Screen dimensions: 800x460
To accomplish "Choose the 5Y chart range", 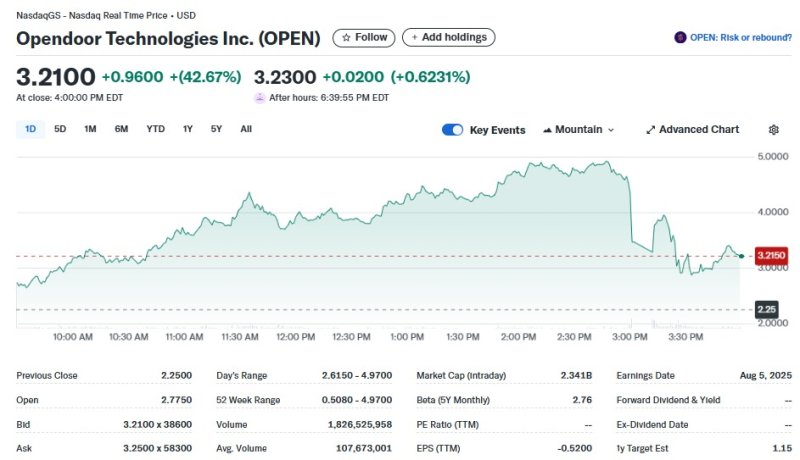I will 216,129.
